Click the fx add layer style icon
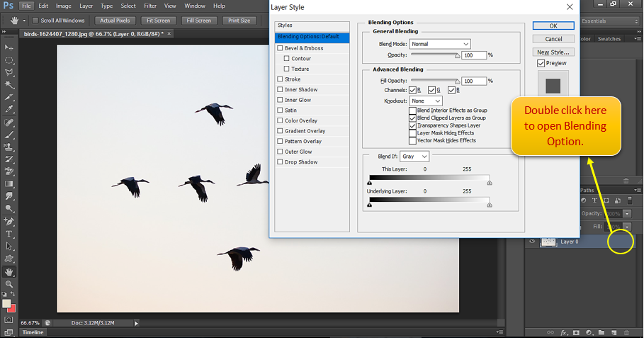This screenshot has height=340, width=644. click(x=565, y=332)
